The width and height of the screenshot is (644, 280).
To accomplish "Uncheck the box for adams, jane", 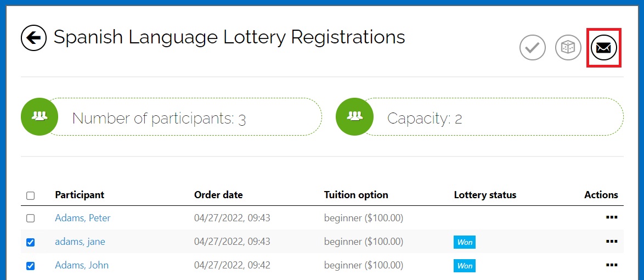I will click(x=30, y=242).
